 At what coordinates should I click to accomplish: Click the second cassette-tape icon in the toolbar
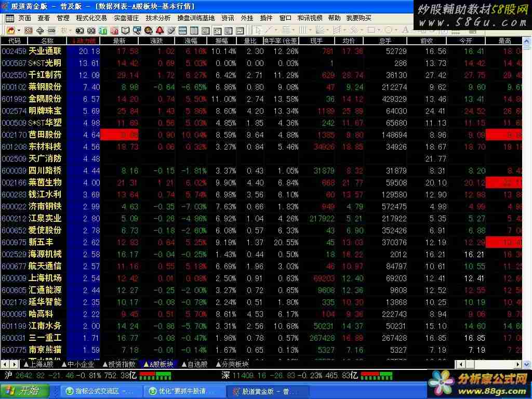[x=91, y=31]
